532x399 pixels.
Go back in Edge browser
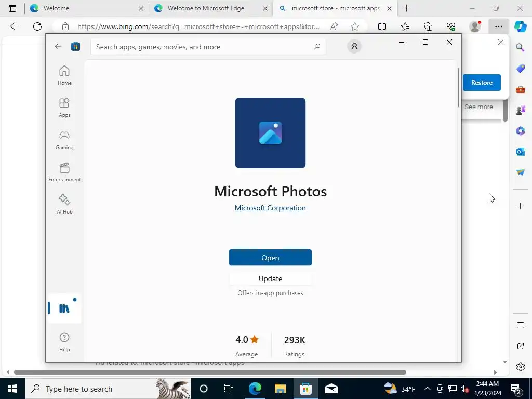(15, 26)
